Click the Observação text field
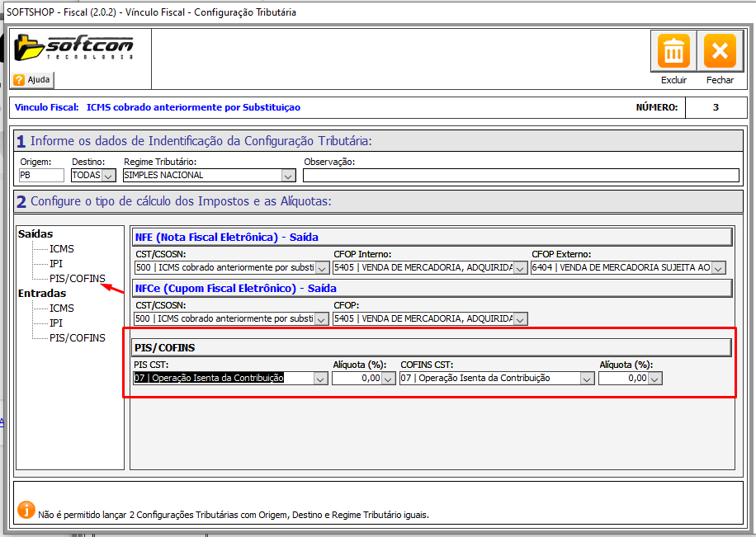The image size is (756, 537). 520,175
